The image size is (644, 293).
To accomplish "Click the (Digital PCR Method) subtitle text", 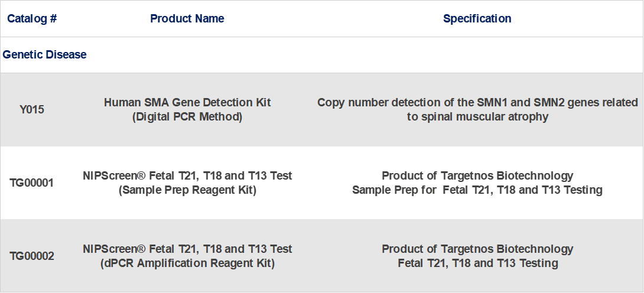I will [x=187, y=117].
